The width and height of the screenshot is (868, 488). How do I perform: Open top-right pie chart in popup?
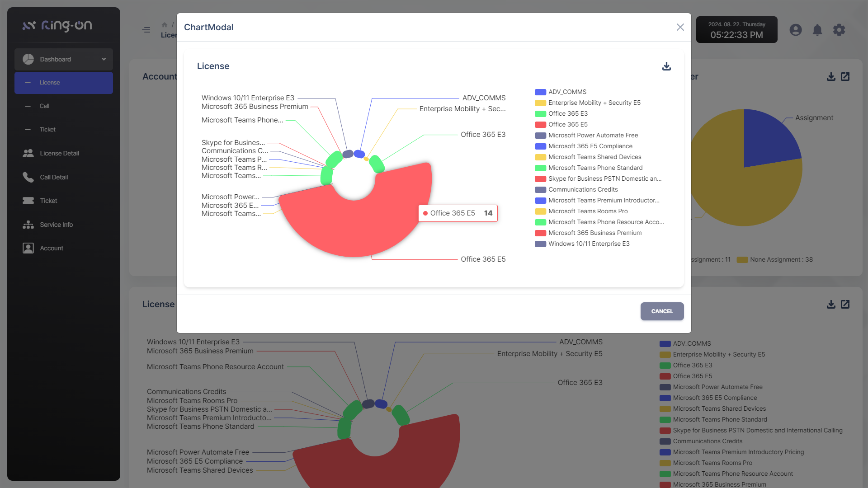(845, 77)
